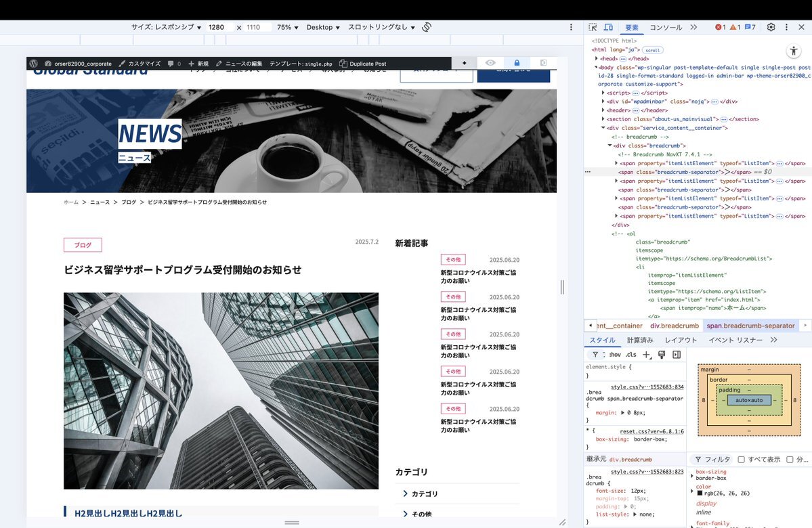Open style.css?v…1552683:834 source link
Image resolution: width=812 pixels, height=528 pixels.
click(x=647, y=387)
